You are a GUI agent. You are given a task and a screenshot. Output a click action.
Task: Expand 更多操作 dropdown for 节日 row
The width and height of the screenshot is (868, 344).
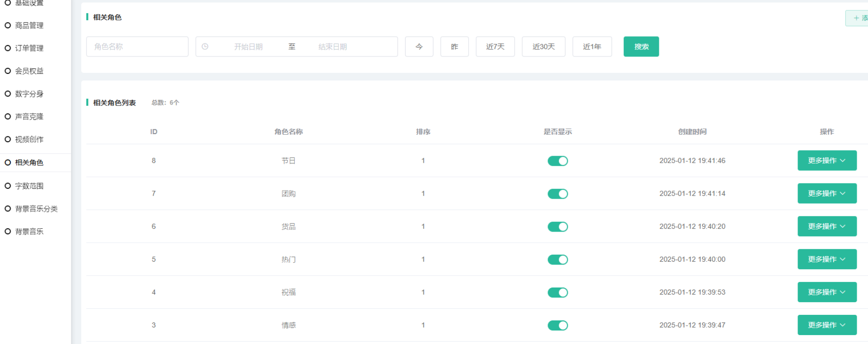827,160
